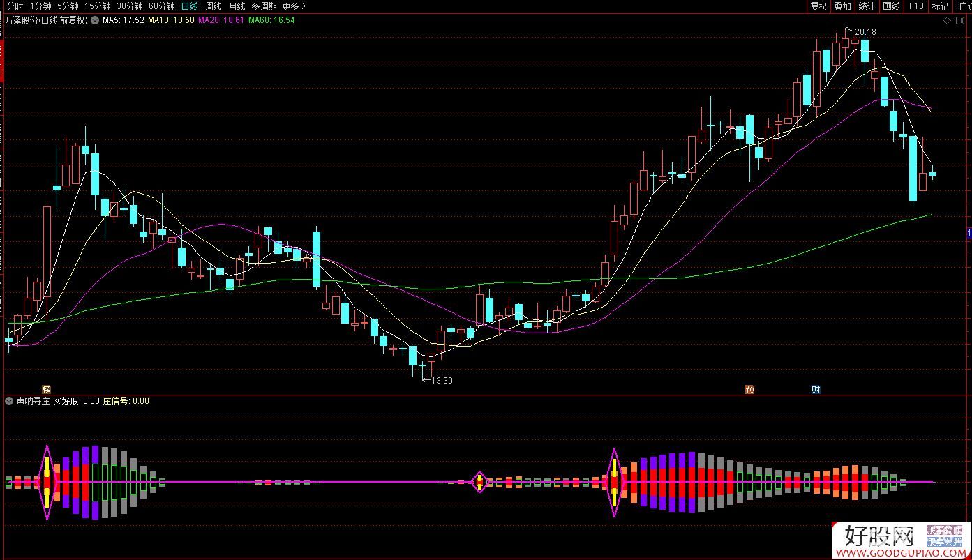Open dropdown beside 声呐寻庄 indicator name
Viewport: 972px width, 560px height.
[9, 401]
